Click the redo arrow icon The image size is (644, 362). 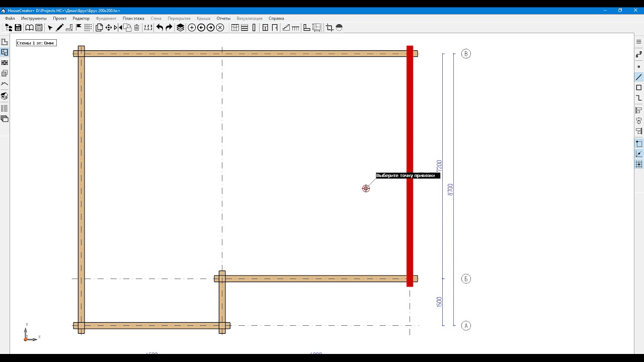(169, 28)
